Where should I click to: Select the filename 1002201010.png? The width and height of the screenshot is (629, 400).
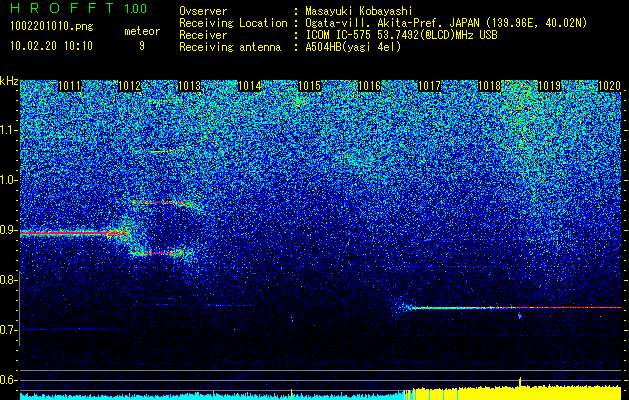tap(52, 26)
